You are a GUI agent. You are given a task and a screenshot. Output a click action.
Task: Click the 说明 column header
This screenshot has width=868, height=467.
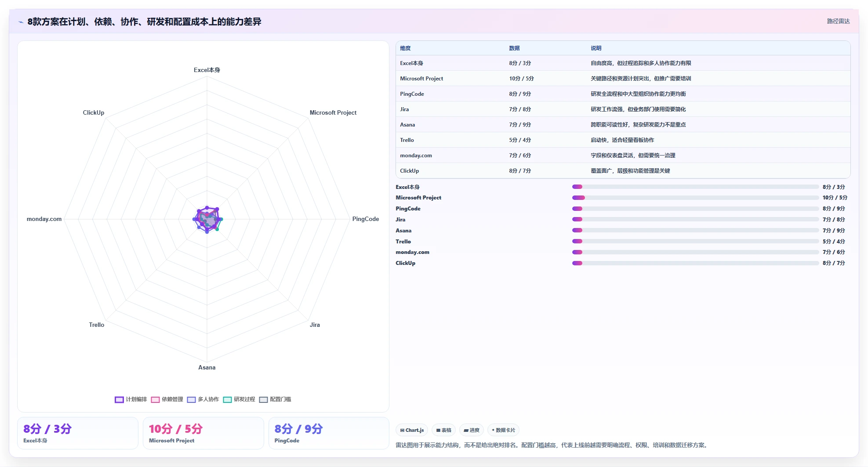coord(596,48)
